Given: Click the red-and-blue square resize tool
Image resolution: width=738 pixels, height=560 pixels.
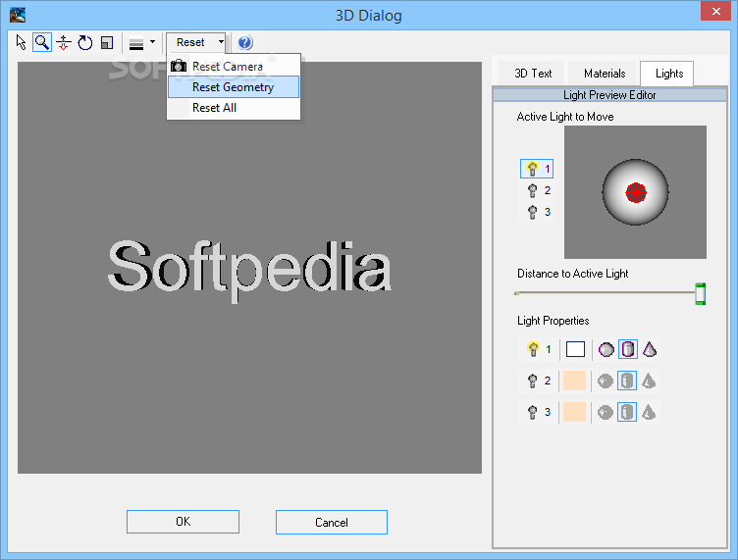Looking at the screenshot, I should tap(107, 43).
